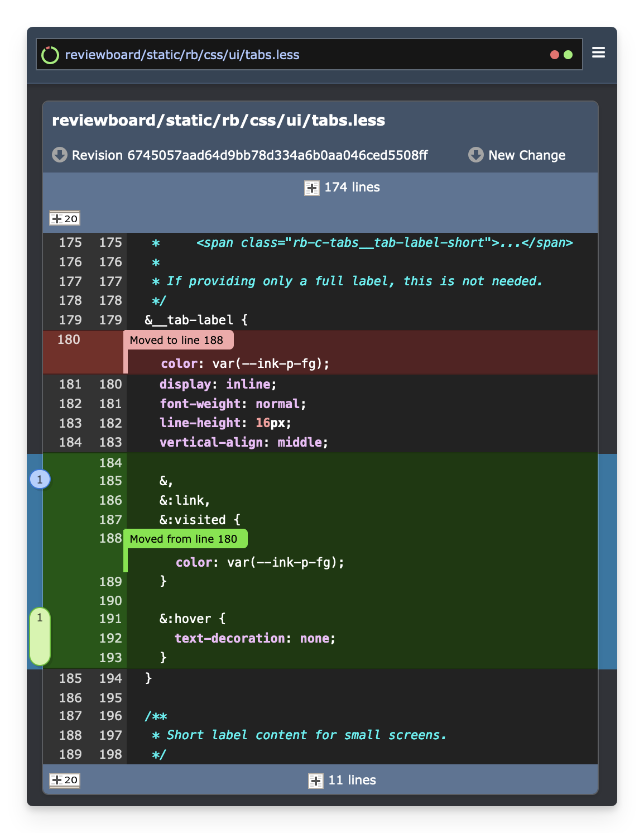
Task: Click line number 180 in removed row
Action: tap(69, 339)
